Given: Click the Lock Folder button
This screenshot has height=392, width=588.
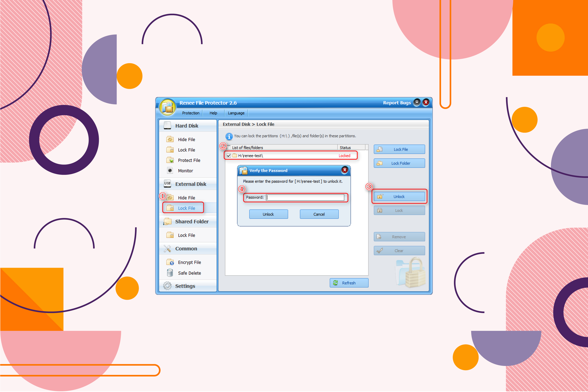Looking at the screenshot, I should point(399,163).
